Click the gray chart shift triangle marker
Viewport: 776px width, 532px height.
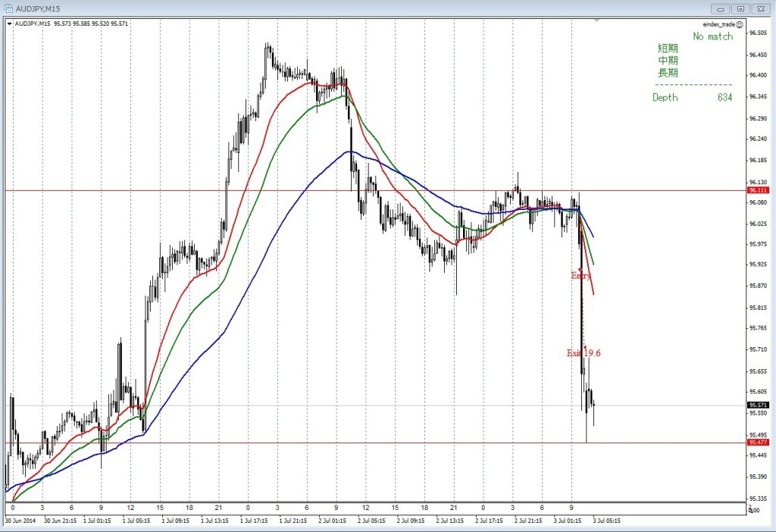pyautogui.click(x=597, y=20)
